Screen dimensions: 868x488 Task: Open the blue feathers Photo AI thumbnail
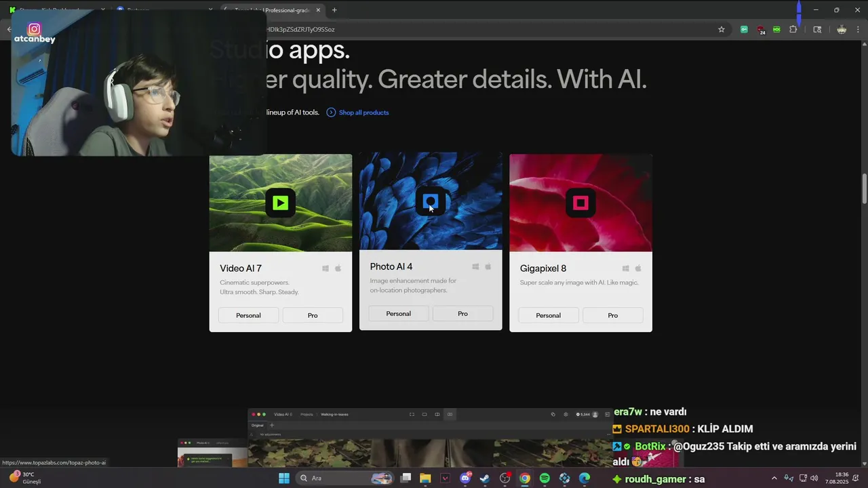pyautogui.click(x=431, y=201)
